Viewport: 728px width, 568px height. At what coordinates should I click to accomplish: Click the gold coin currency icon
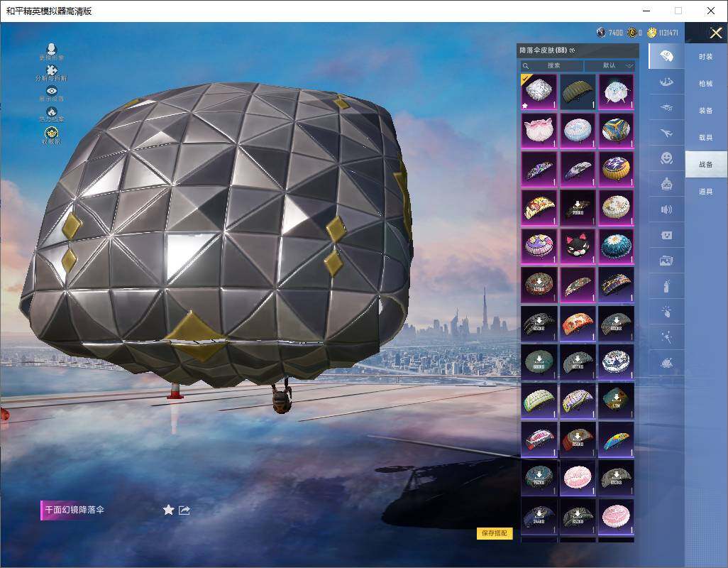652,33
